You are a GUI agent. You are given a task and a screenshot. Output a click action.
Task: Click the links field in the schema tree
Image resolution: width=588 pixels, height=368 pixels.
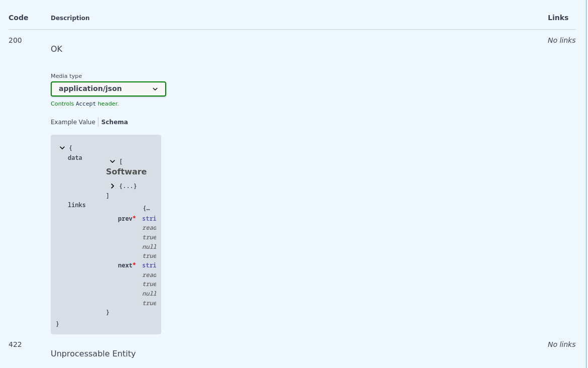point(76,205)
